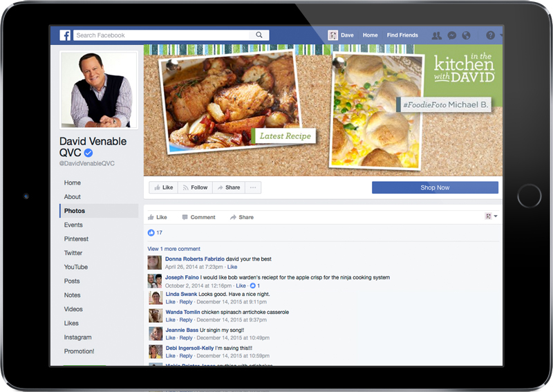The image size is (553, 392).
Task: Click the 17 likes count
Action: (x=160, y=232)
